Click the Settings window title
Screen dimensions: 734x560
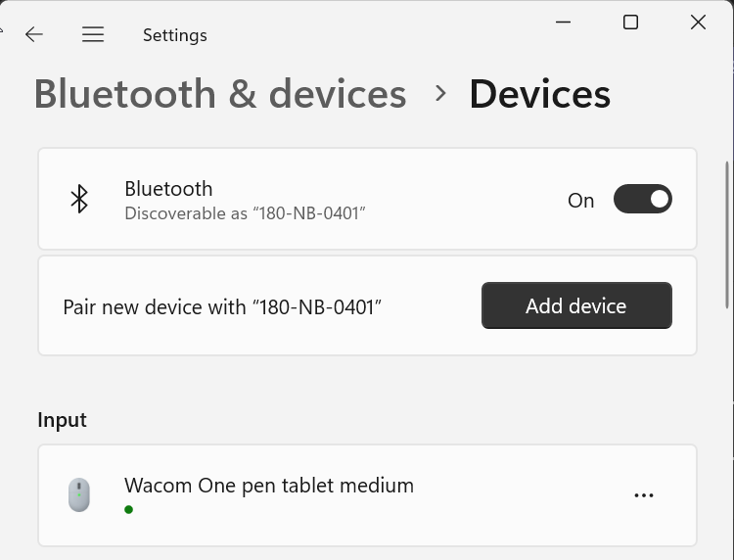click(174, 35)
